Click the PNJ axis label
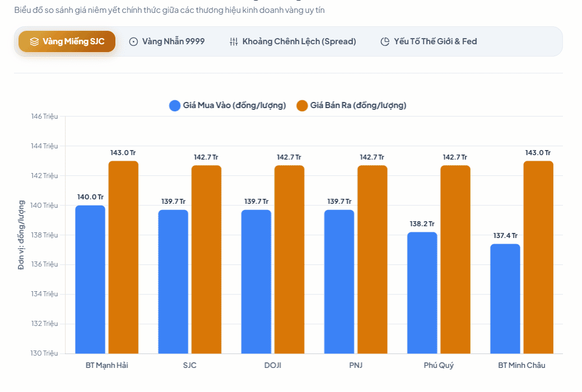This screenshot has width=582, height=392. [356, 365]
